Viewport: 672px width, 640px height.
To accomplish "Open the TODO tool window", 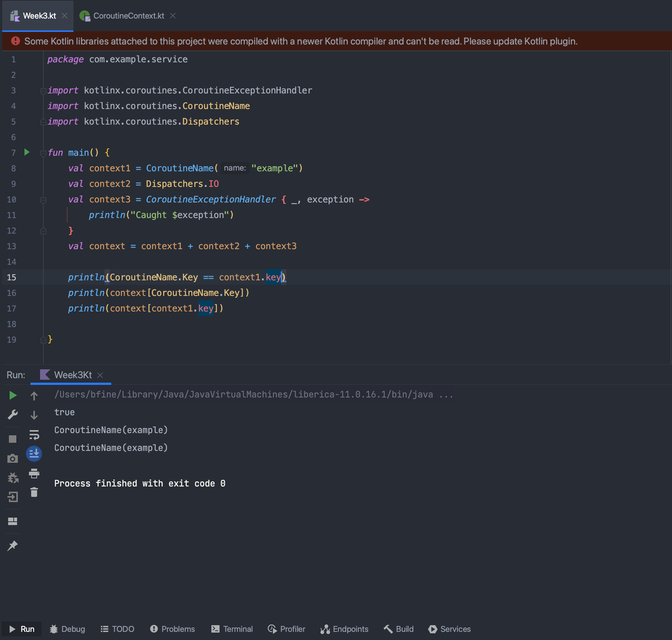I will [x=118, y=629].
